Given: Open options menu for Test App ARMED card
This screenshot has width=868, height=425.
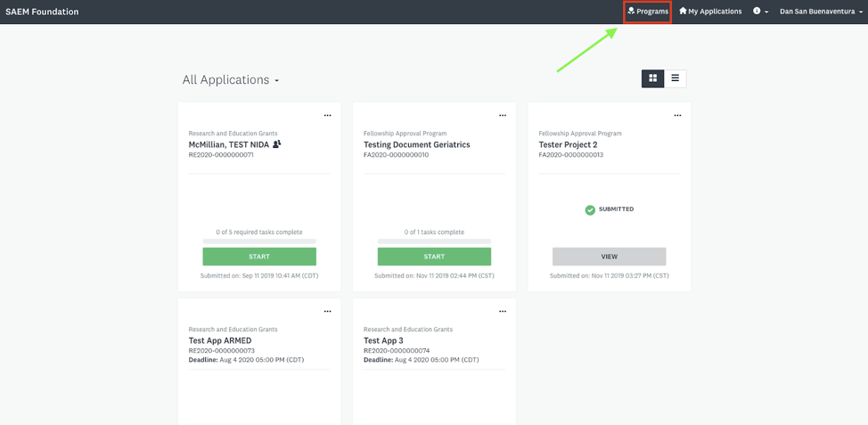Looking at the screenshot, I should [x=327, y=312].
